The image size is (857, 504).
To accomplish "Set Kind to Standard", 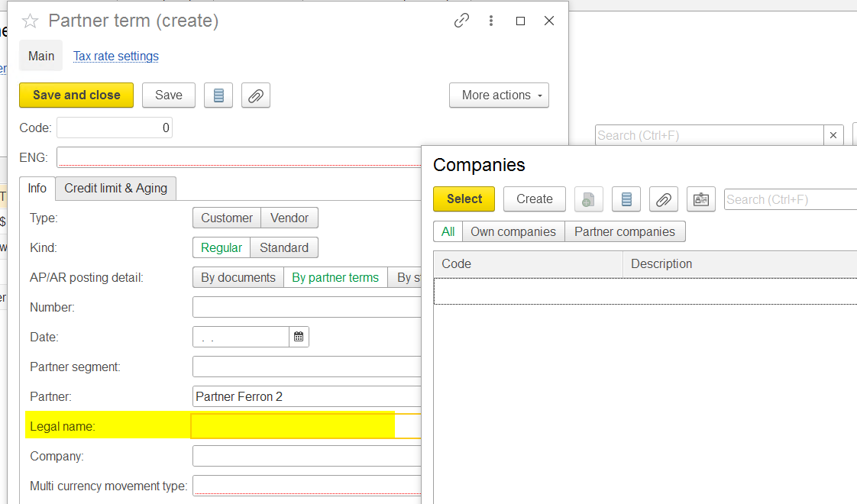I will [x=284, y=247].
